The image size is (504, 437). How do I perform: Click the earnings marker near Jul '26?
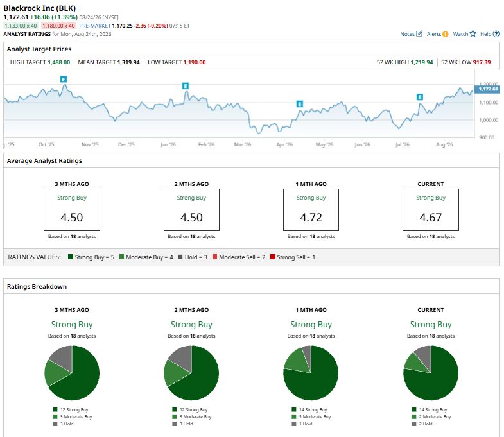[x=420, y=97]
